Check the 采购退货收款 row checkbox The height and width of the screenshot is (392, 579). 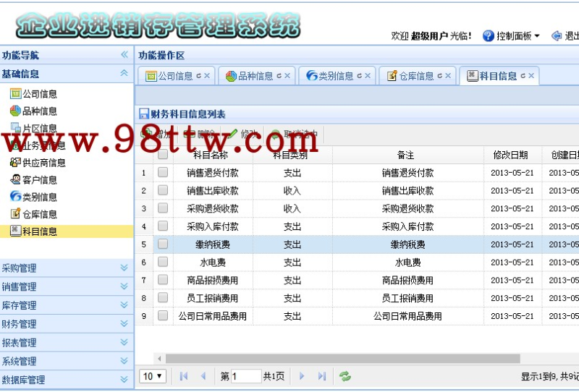tap(163, 208)
